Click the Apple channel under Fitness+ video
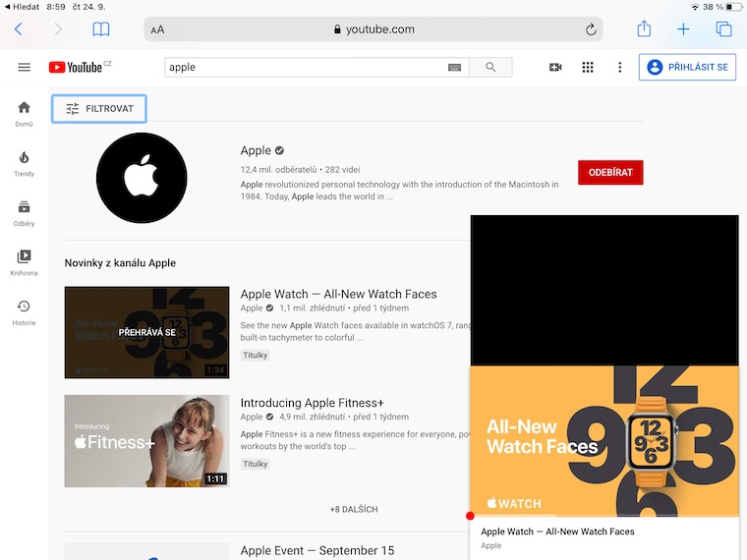The width and height of the screenshot is (747, 560). (x=252, y=417)
